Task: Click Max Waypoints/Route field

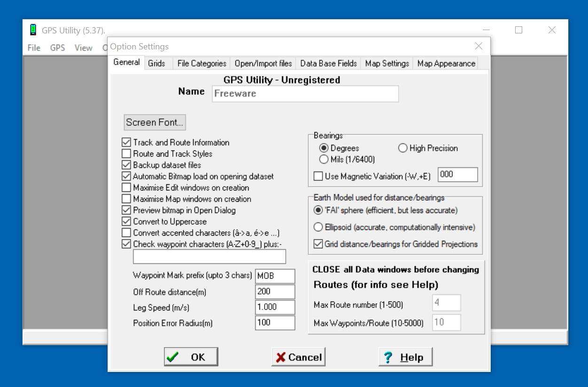Action: click(x=447, y=323)
